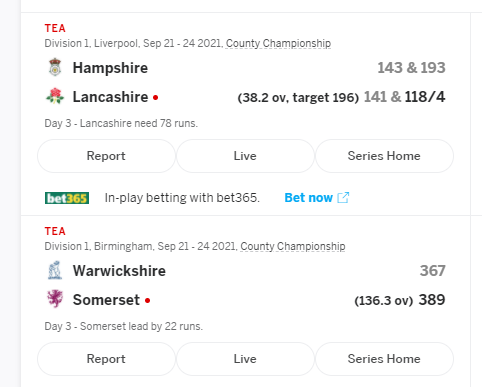
Task: Open Live for Hampshire vs Lancashire match
Action: coord(245,156)
